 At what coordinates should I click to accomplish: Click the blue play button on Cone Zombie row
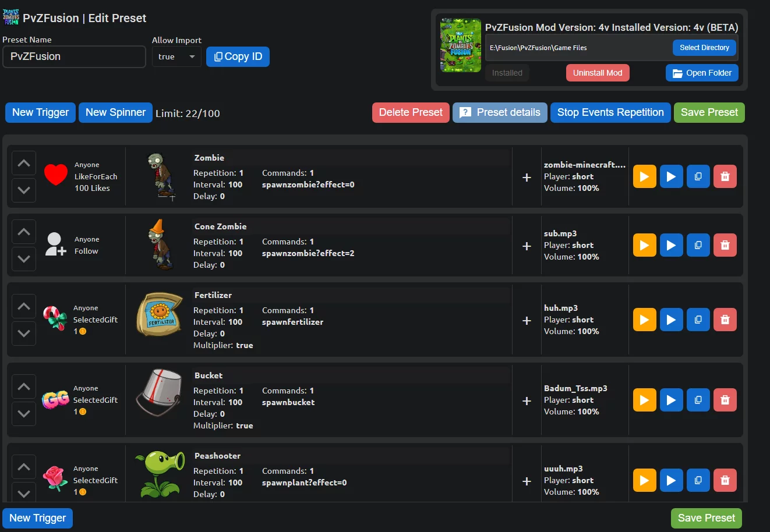click(x=671, y=245)
